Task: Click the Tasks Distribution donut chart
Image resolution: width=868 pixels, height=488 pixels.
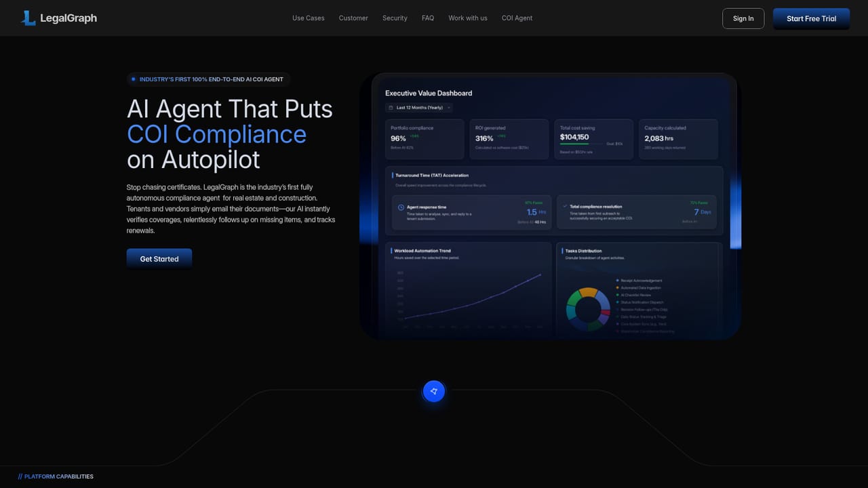Action: (x=588, y=310)
